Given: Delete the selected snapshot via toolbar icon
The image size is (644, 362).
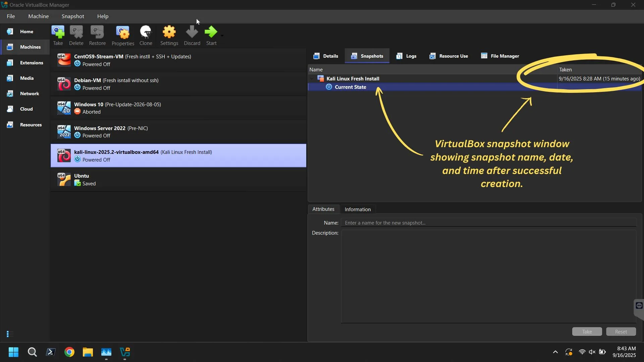Looking at the screenshot, I should tap(76, 34).
